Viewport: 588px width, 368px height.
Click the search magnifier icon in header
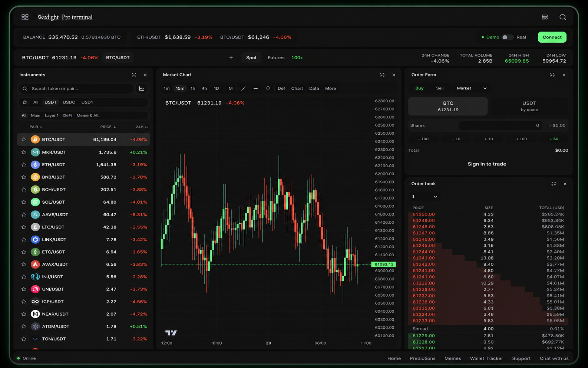563,17
